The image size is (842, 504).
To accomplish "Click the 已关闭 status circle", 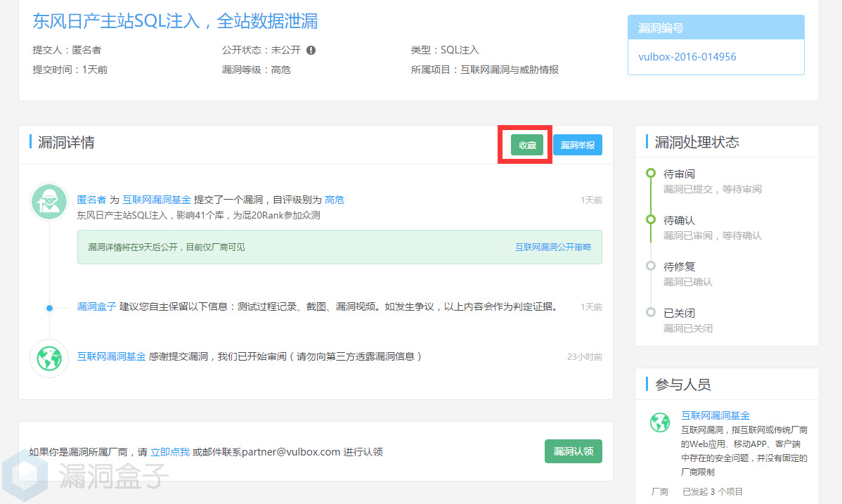I will (650, 313).
